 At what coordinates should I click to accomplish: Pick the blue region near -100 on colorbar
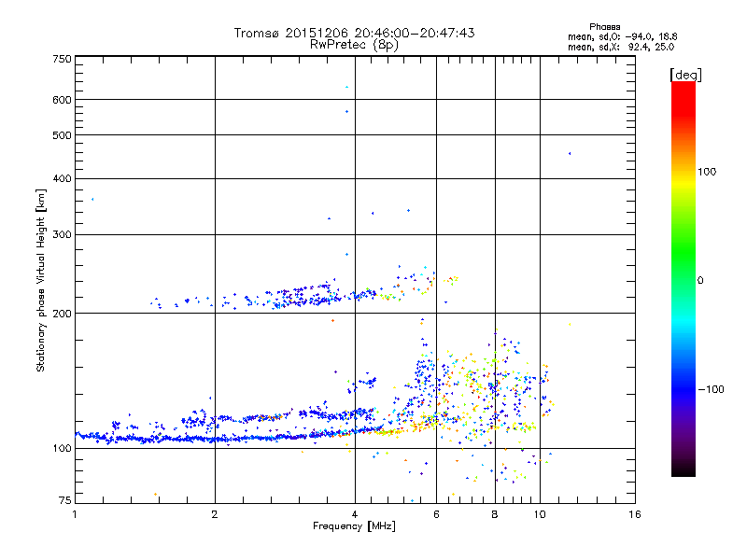coord(684,389)
